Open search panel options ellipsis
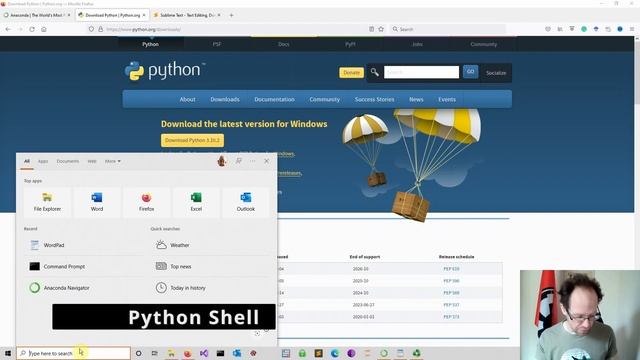The width and height of the screenshot is (640, 360). point(253,161)
